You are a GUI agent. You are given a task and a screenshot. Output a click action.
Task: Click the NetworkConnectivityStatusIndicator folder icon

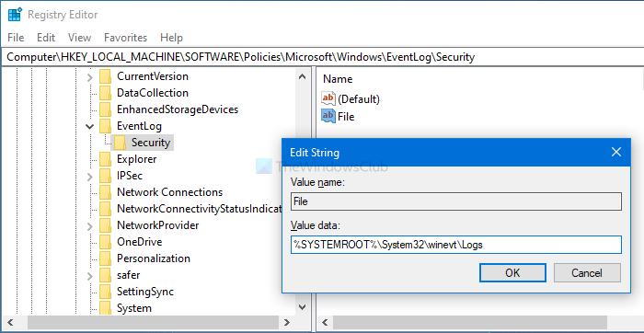tap(106, 209)
